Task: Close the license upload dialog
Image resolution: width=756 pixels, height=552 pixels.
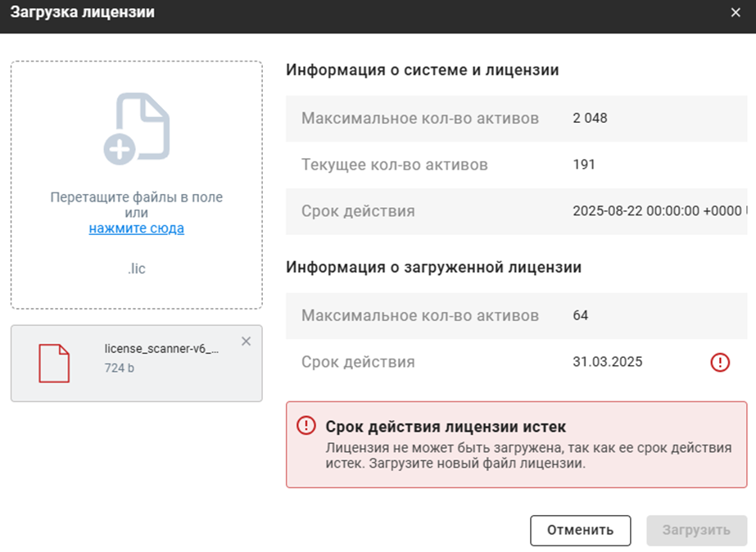Action: [736, 12]
